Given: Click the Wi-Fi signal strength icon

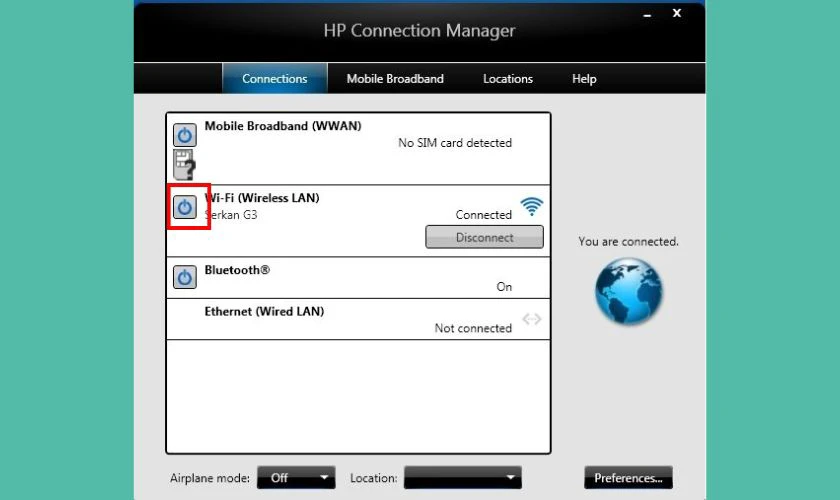Looking at the screenshot, I should coord(531,206).
